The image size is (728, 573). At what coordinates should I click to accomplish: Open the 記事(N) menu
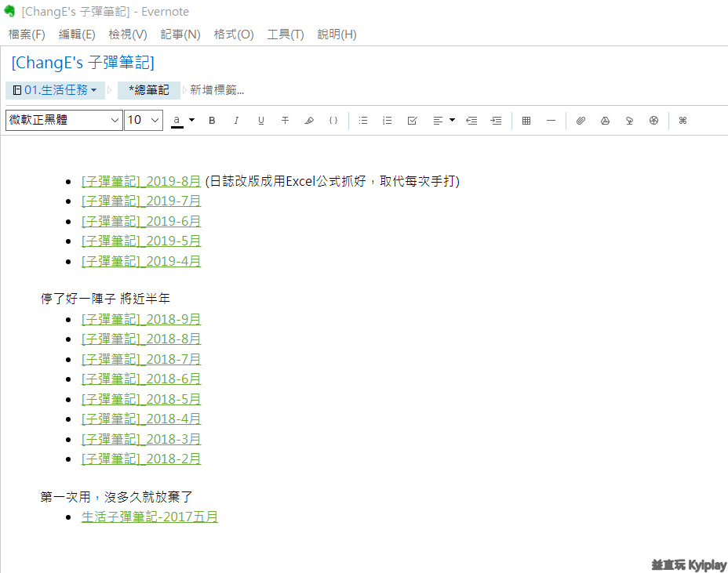pyautogui.click(x=180, y=34)
